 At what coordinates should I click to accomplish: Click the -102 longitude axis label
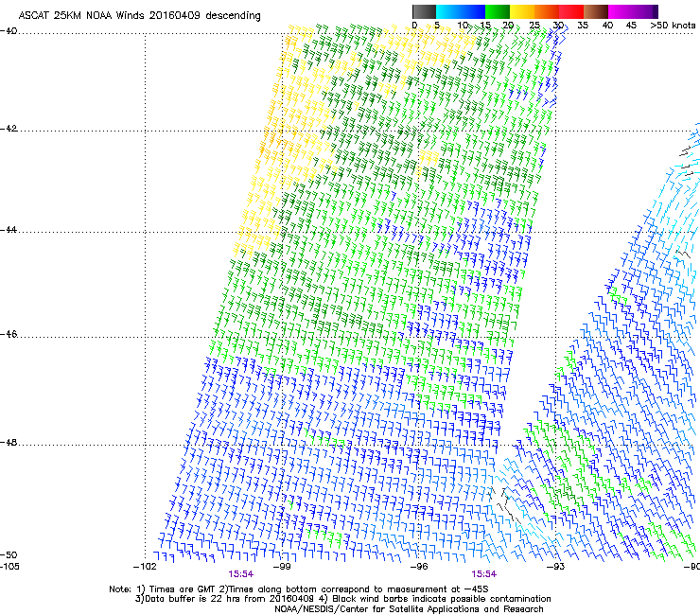[x=145, y=567]
